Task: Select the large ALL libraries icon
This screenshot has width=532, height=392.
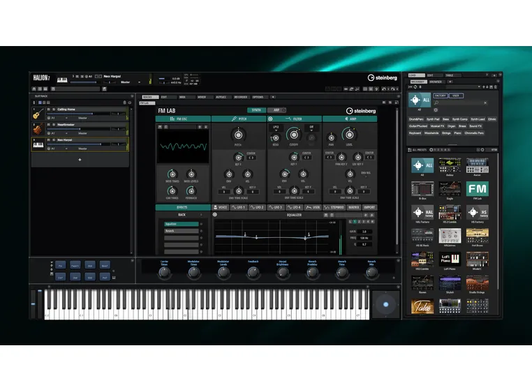Action: (420, 100)
